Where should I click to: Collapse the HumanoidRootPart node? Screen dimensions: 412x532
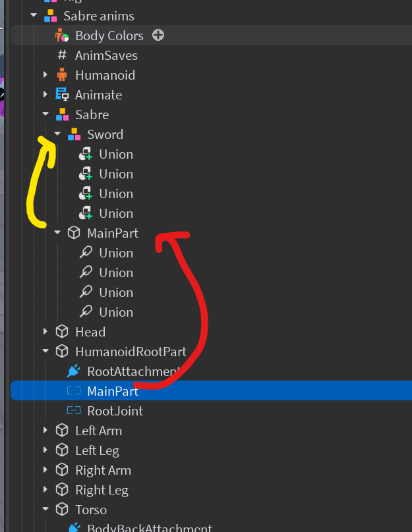[45, 351]
